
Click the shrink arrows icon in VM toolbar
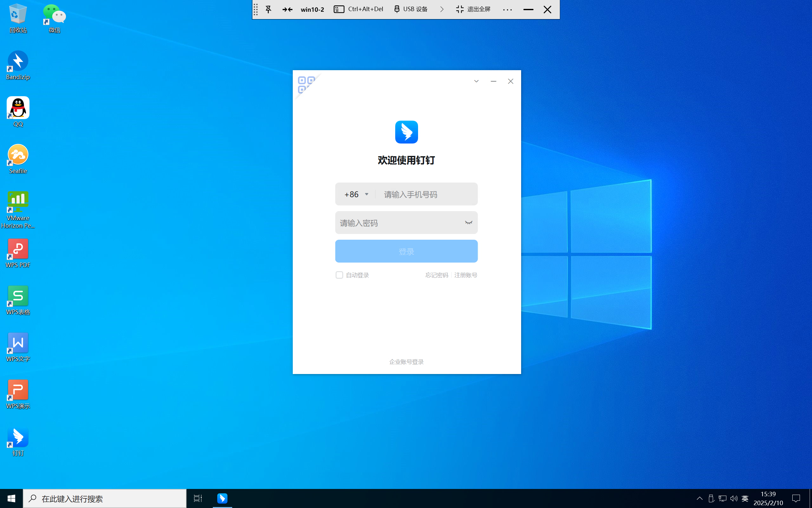(287, 10)
